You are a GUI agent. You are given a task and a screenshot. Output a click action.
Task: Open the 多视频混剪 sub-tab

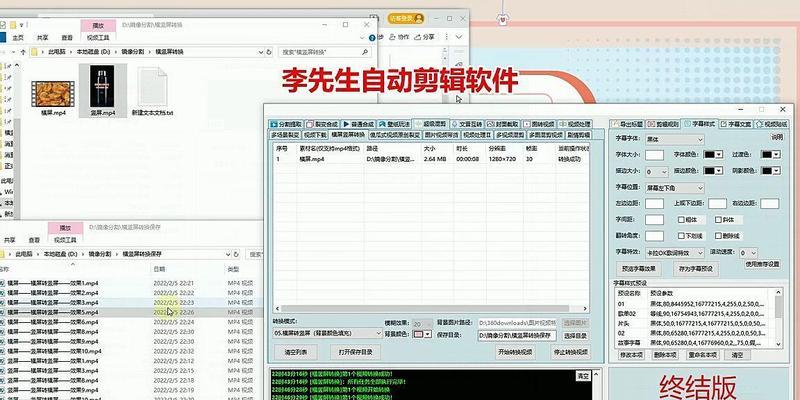[x=510, y=135]
